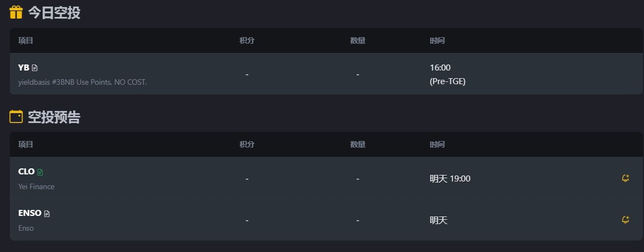
Task: Click the gift icon beside 今日空投
Action: tap(16, 12)
